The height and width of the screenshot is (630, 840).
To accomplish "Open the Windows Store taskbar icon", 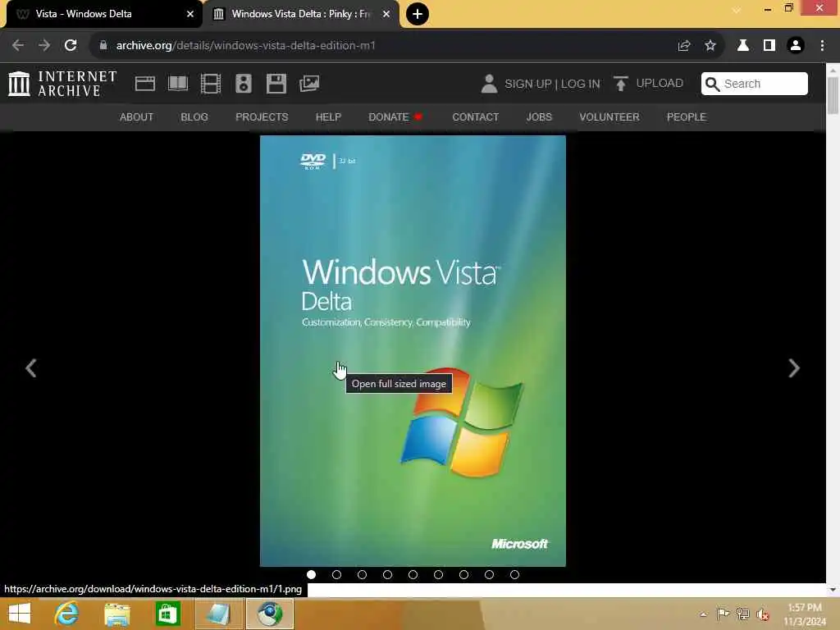I will 167,614.
